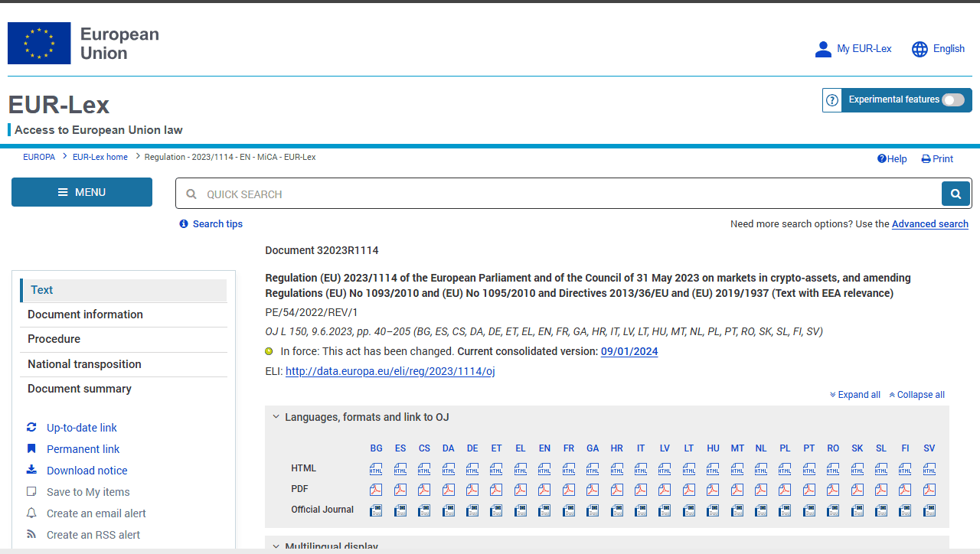Create an email alert
Viewport: 980px width, 554px height.
[96, 513]
